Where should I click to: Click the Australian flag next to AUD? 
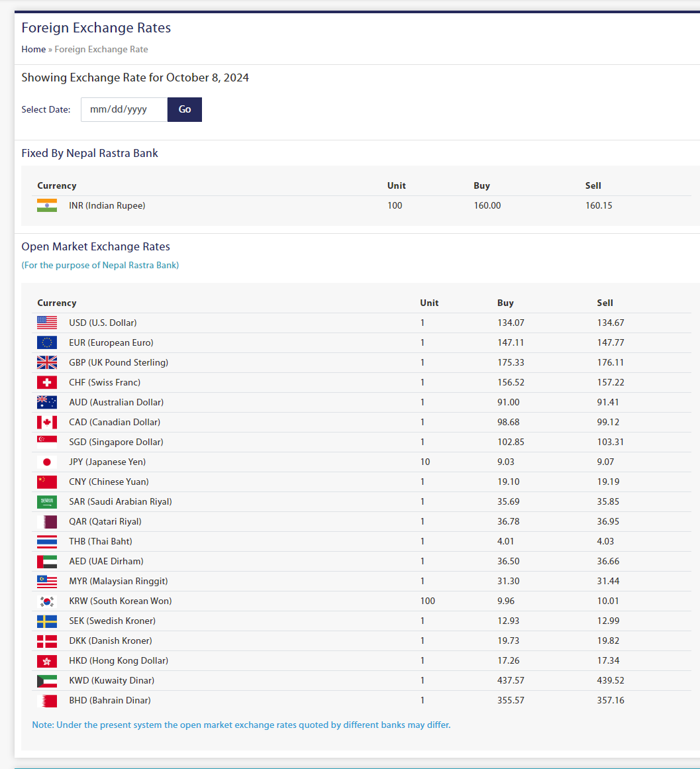(x=47, y=402)
